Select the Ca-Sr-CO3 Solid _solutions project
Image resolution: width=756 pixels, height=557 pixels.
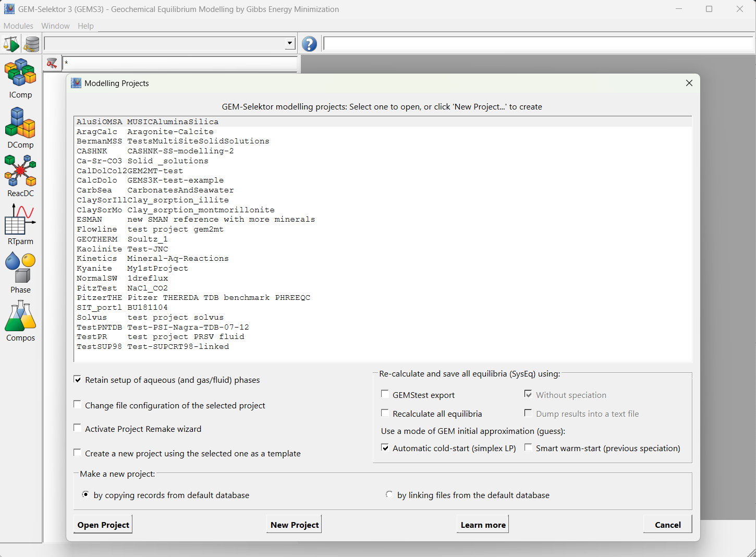point(383,161)
